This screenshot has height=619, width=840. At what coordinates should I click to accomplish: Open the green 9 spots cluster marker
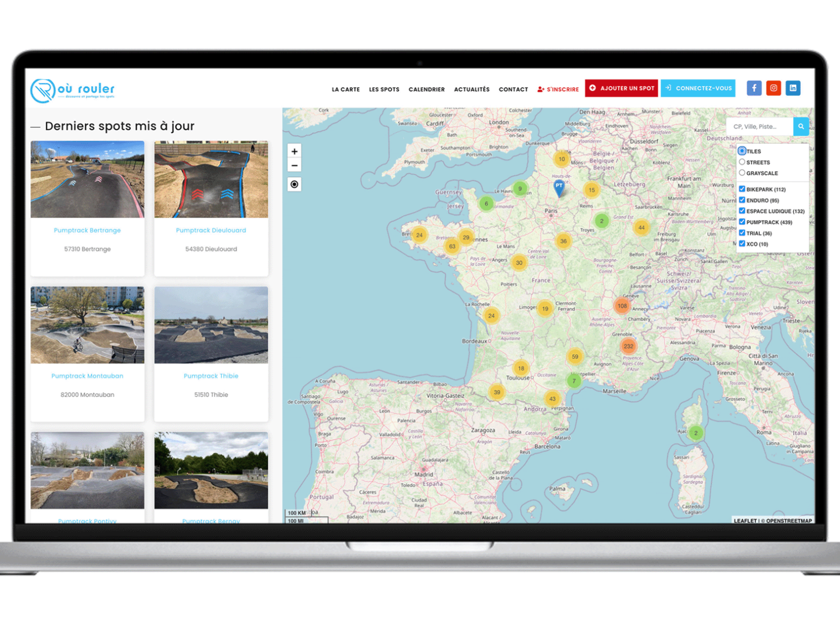point(519,189)
